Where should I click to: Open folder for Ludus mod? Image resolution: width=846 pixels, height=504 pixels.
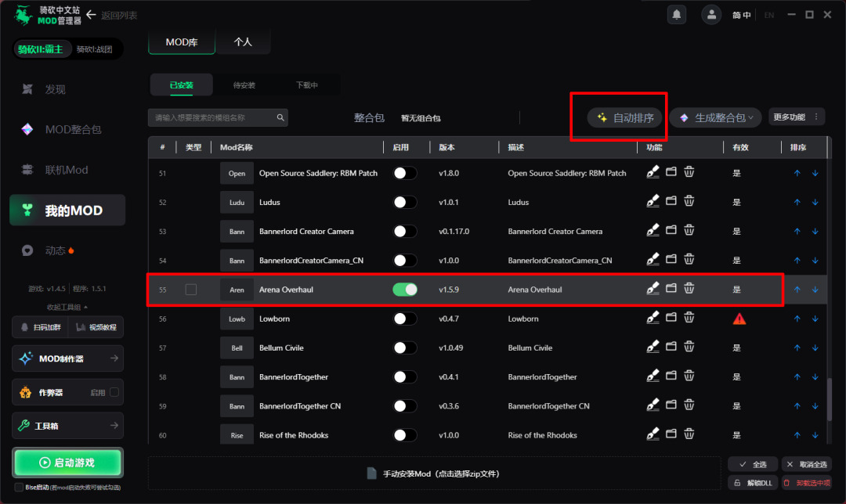(x=671, y=201)
